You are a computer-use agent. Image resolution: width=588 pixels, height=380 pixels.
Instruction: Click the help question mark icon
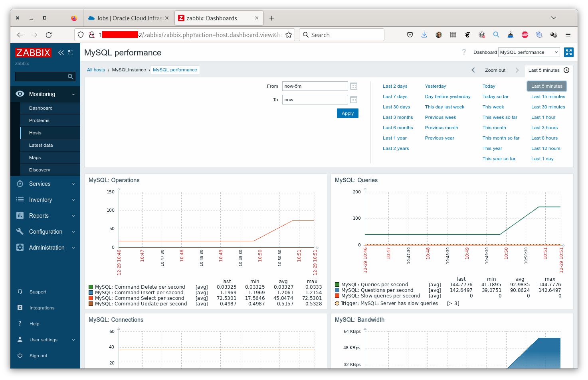(464, 52)
